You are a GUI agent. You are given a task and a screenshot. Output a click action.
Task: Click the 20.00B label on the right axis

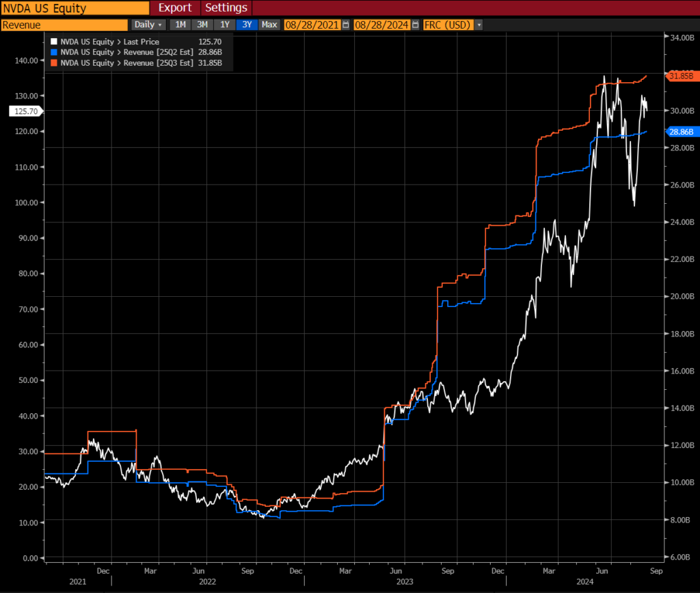pyautogui.click(x=682, y=297)
